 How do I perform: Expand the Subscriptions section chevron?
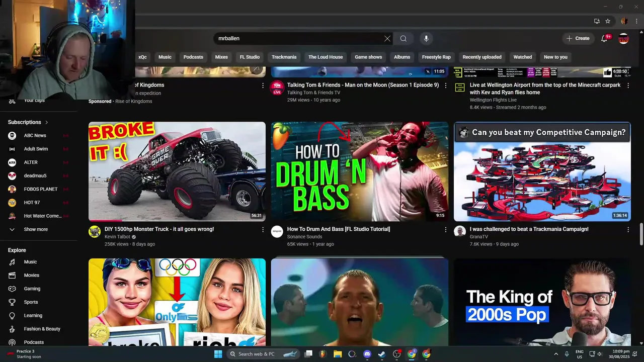click(47, 122)
